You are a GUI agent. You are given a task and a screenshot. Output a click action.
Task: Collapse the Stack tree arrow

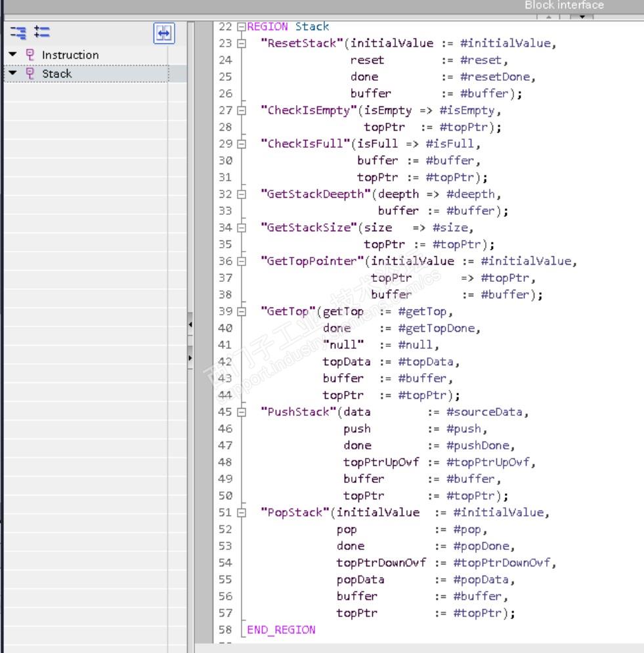(x=13, y=73)
